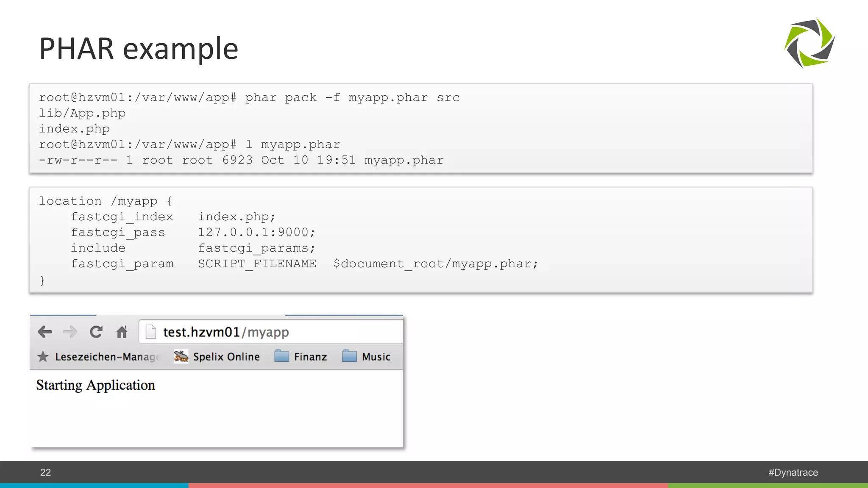Click the Finanz bookmark label
The image size is (868, 488).
311,357
